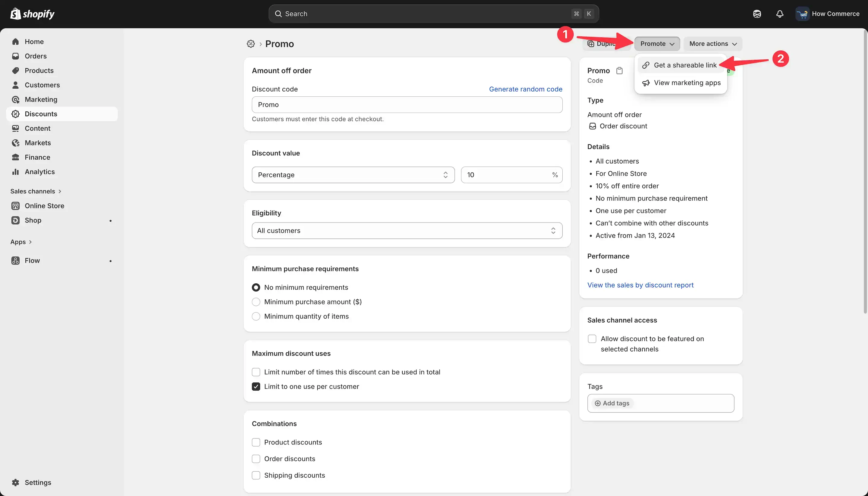Click the Add tags button

[612, 403]
